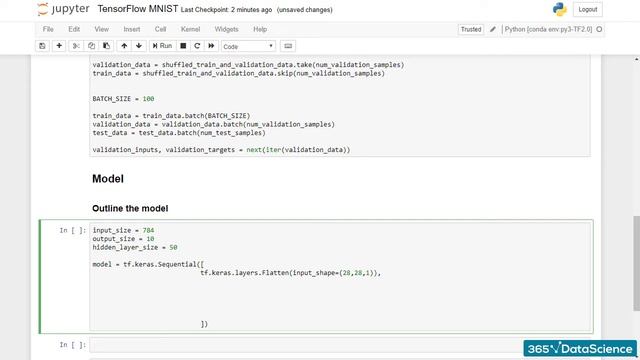Screen dimensions: 640x360
Task: Click the kernel name Python conda env
Action: coord(548,29)
